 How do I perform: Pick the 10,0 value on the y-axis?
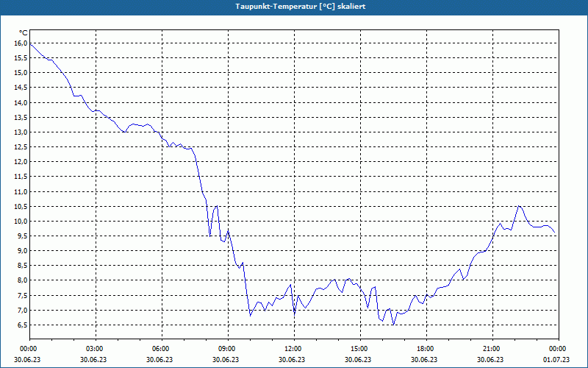point(21,221)
